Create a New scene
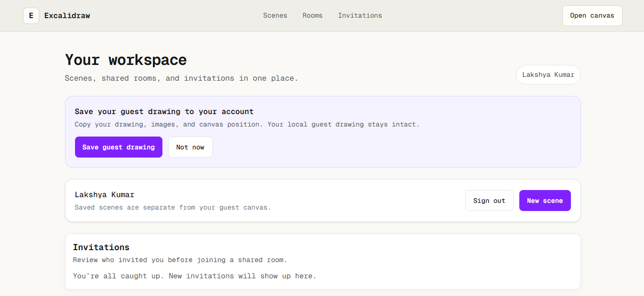 pyautogui.click(x=545, y=201)
